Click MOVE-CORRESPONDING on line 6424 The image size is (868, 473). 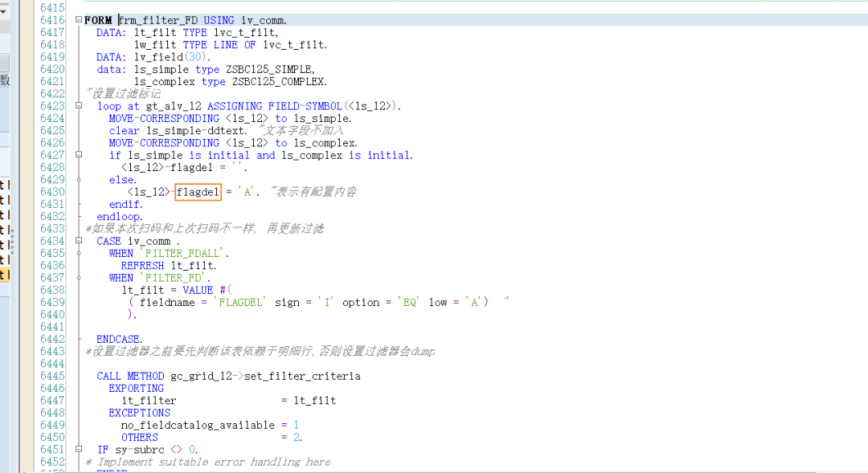click(164, 118)
